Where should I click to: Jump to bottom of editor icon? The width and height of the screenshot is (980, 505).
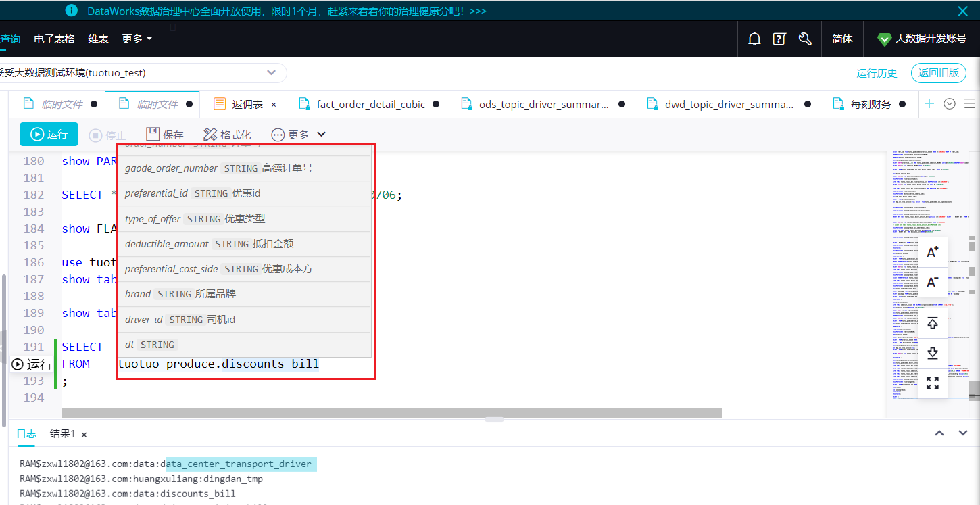933,353
